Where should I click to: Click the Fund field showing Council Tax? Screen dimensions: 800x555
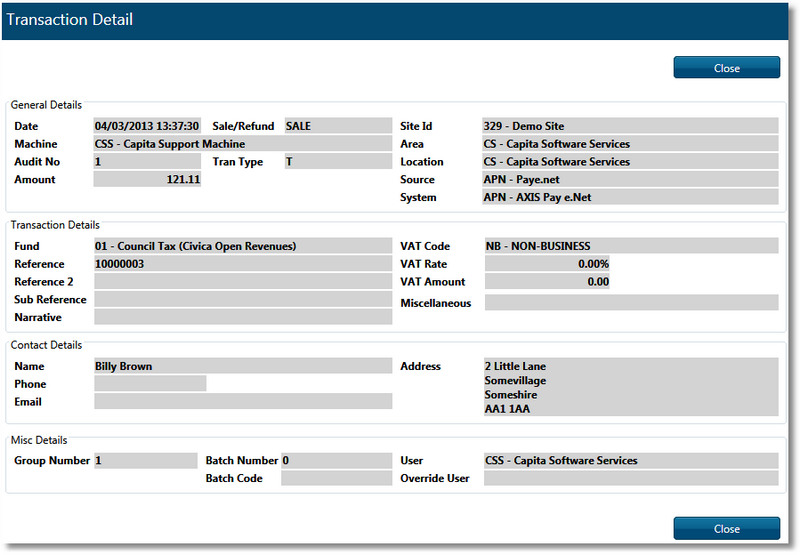click(242, 246)
